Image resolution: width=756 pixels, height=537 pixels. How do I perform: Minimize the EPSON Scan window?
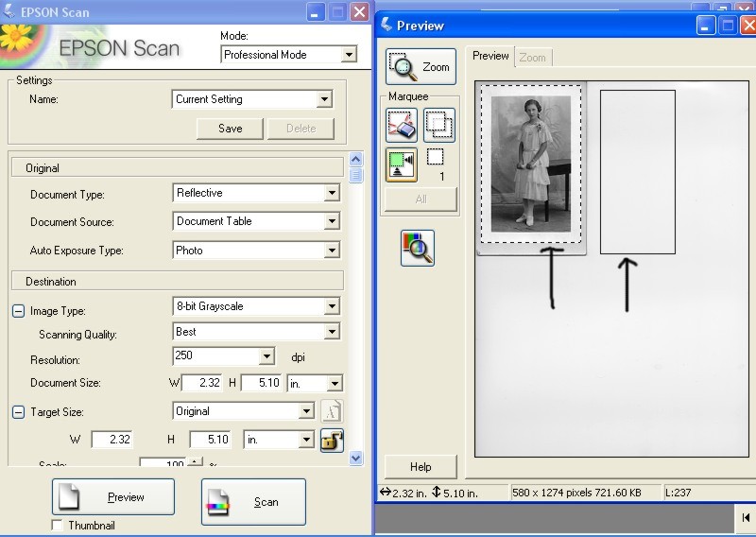316,12
